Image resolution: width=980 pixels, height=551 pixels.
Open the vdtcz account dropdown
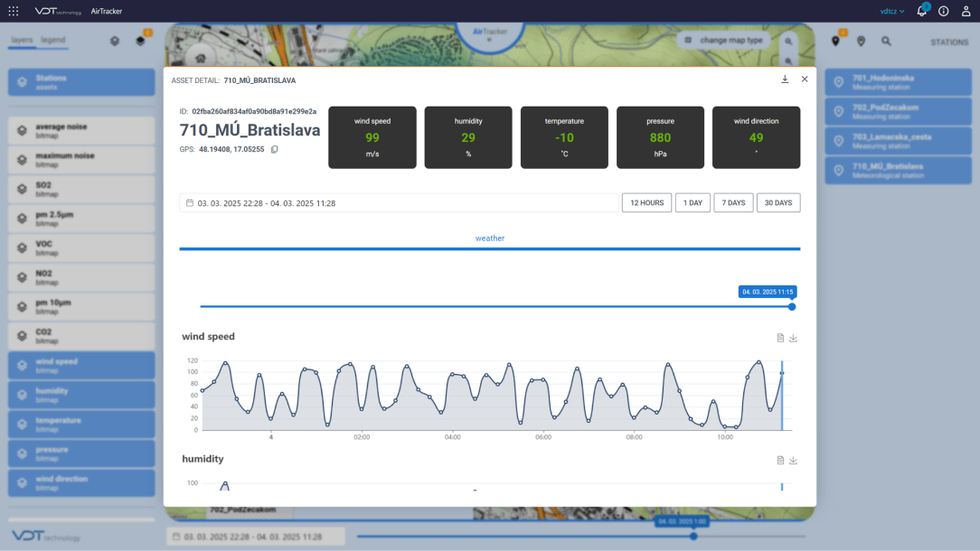coord(892,11)
